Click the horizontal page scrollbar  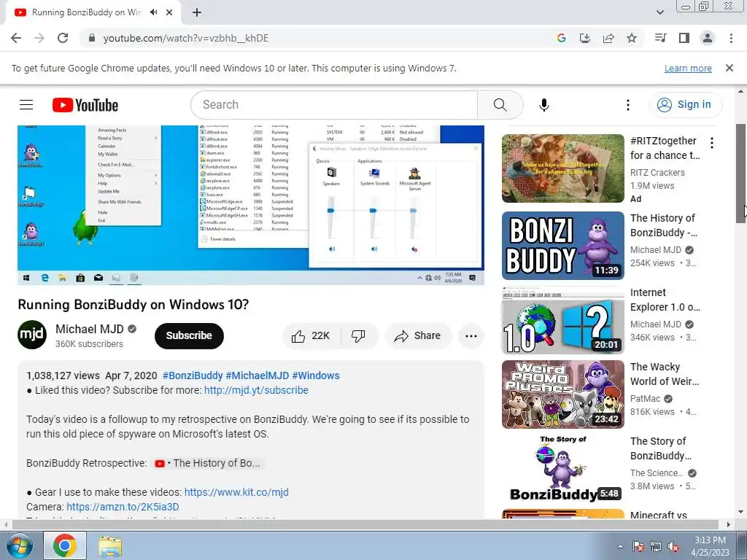[x=365, y=525]
